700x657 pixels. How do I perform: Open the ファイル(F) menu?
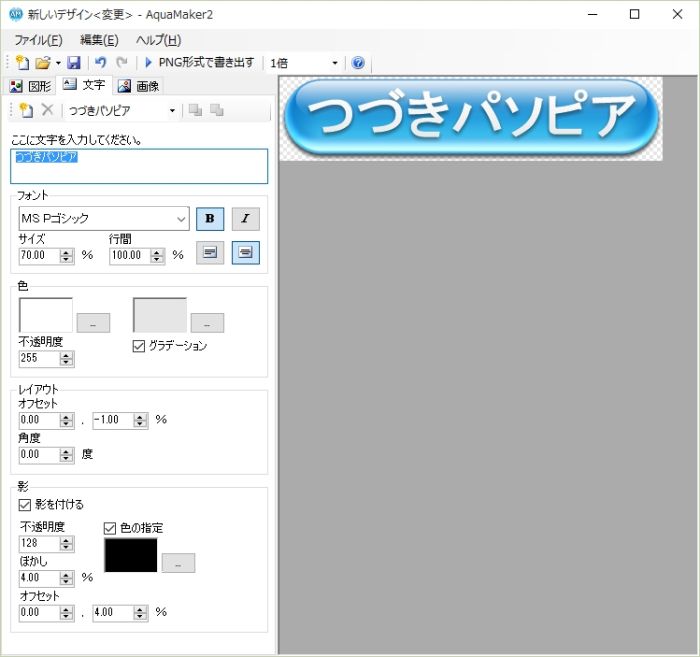[38, 40]
